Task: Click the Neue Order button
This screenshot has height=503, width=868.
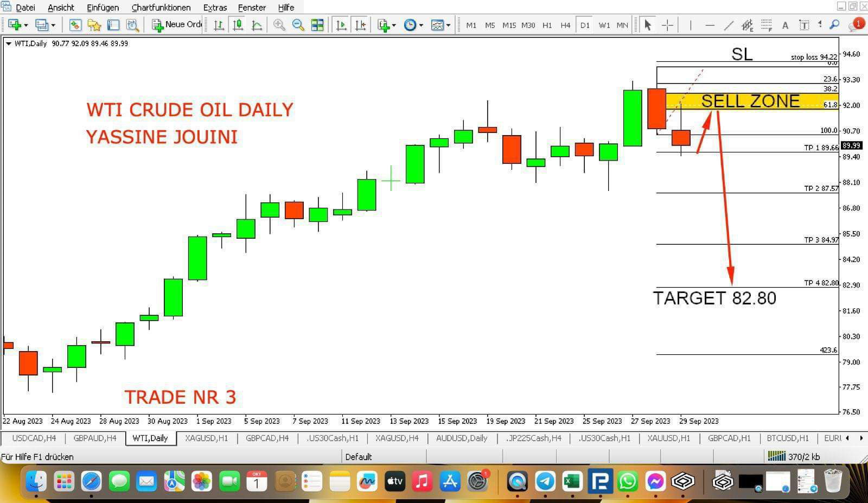Action: [x=177, y=25]
